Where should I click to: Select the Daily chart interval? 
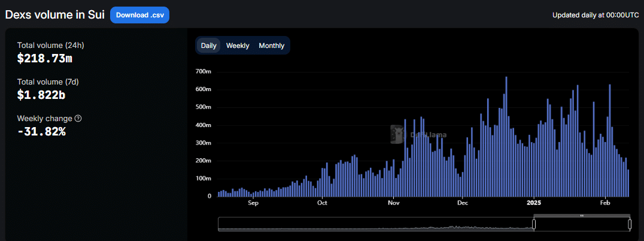pyautogui.click(x=209, y=46)
